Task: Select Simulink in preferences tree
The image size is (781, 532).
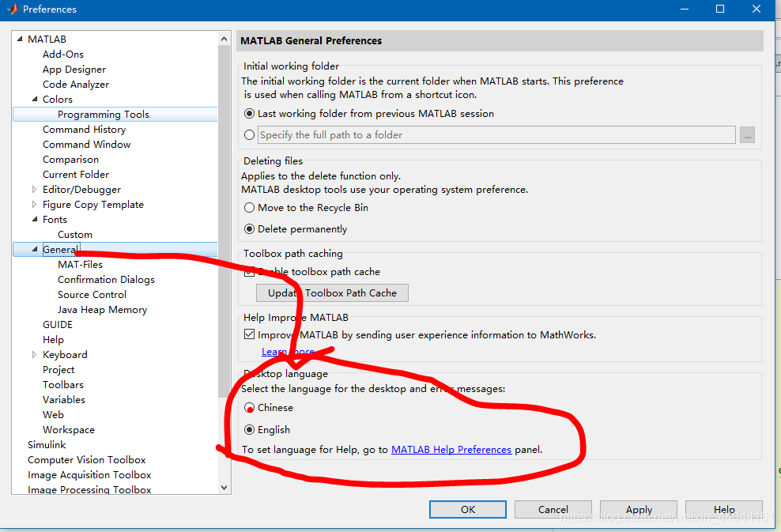Action: pos(47,445)
